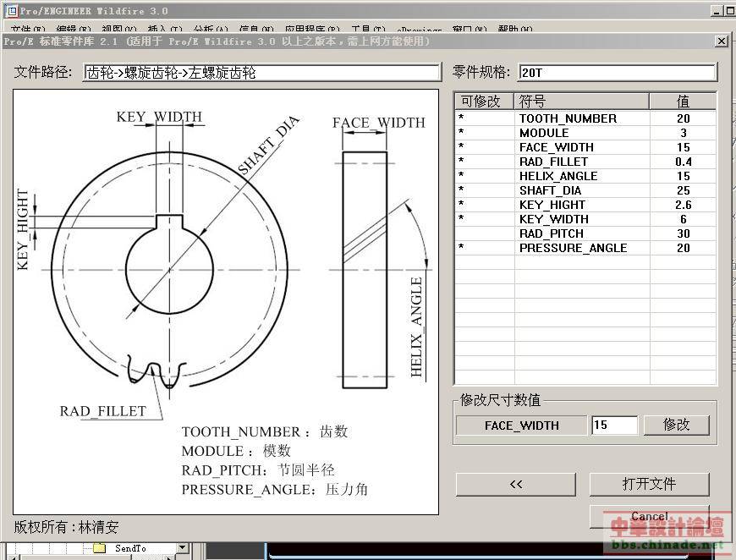Click the 文件路径 path input field
This screenshot has height=560, width=736.
tap(262, 73)
